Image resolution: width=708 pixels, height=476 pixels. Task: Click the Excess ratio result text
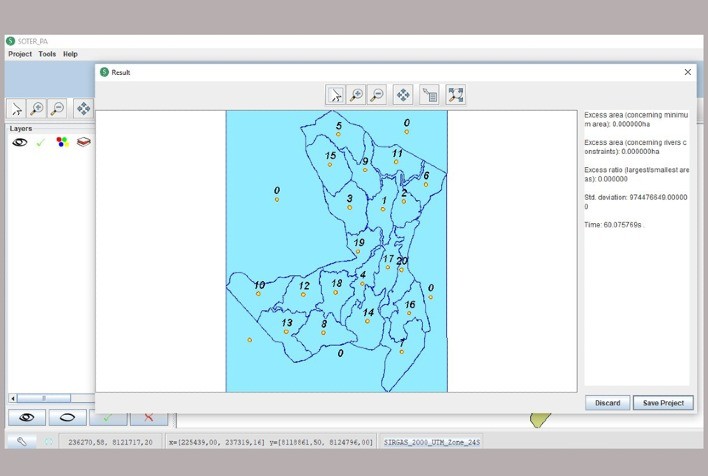point(637,174)
